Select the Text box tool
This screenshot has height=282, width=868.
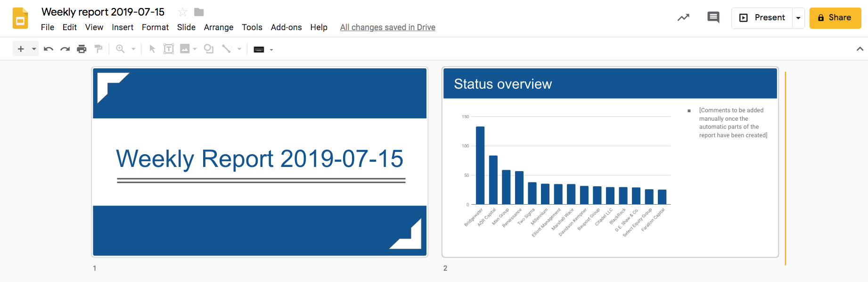pyautogui.click(x=169, y=49)
